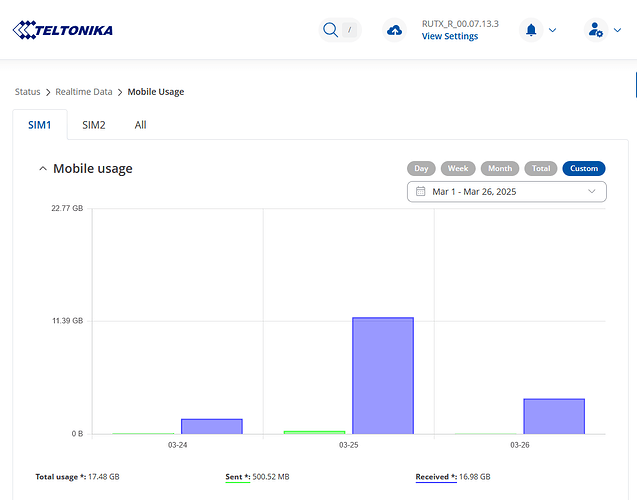The width and height of the screenshot is (637, 500).
Task: Toggle the Received legend label
Action: point(436,477)
